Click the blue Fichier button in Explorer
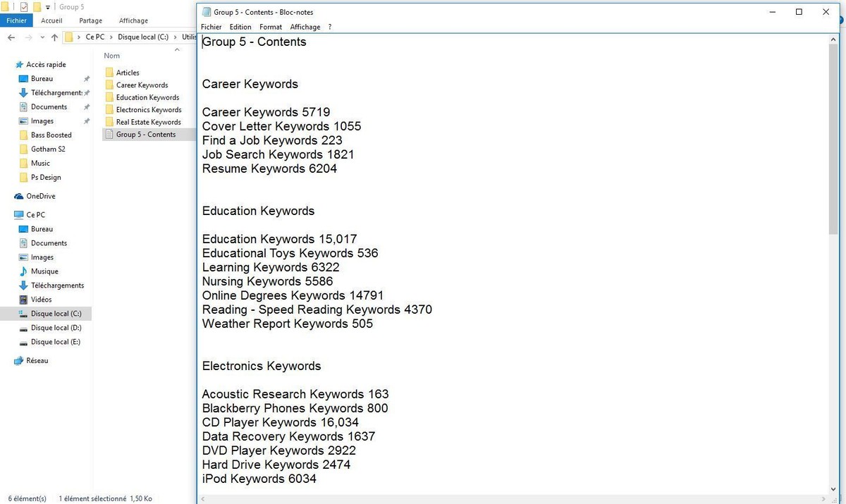This screenshot has width=846, height=504. tap(16, 21)
